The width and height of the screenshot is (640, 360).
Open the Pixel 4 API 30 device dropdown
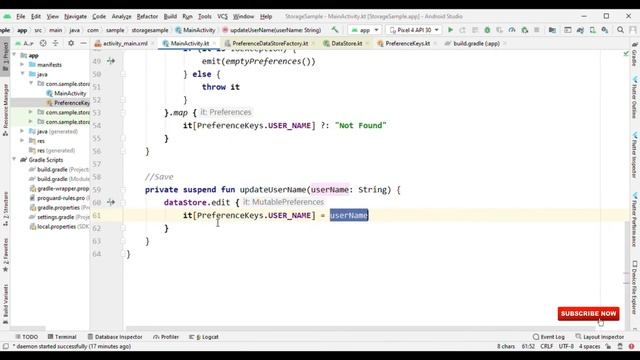coord(413,30)
